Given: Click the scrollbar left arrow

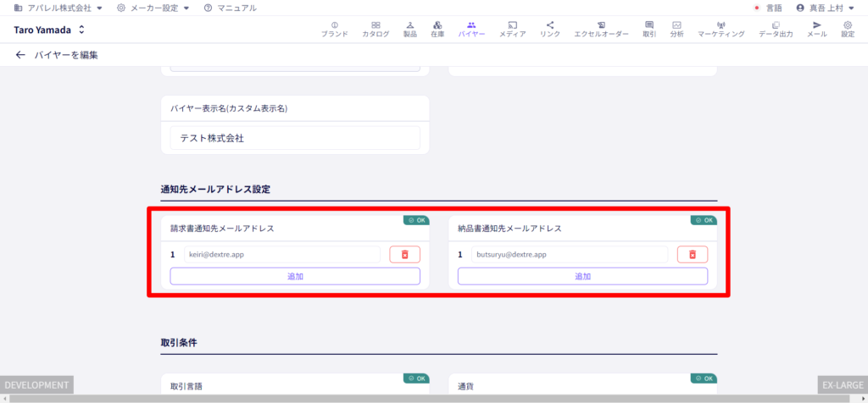Looking at the screenshot, I should pos(4,399).
